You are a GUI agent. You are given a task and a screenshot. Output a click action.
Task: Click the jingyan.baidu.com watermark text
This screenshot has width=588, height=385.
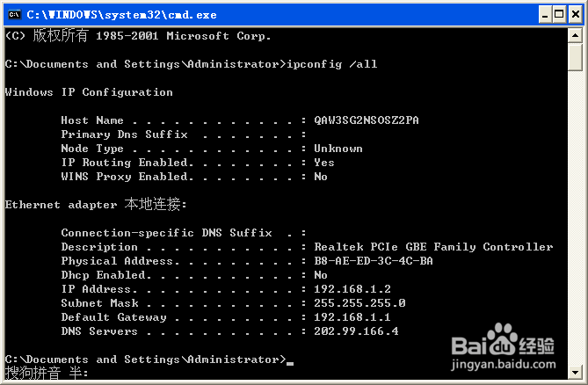[x=504, y=365]
